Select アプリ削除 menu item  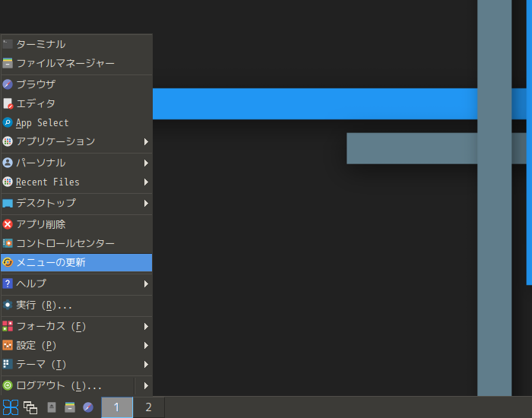(x=76, y=224)
